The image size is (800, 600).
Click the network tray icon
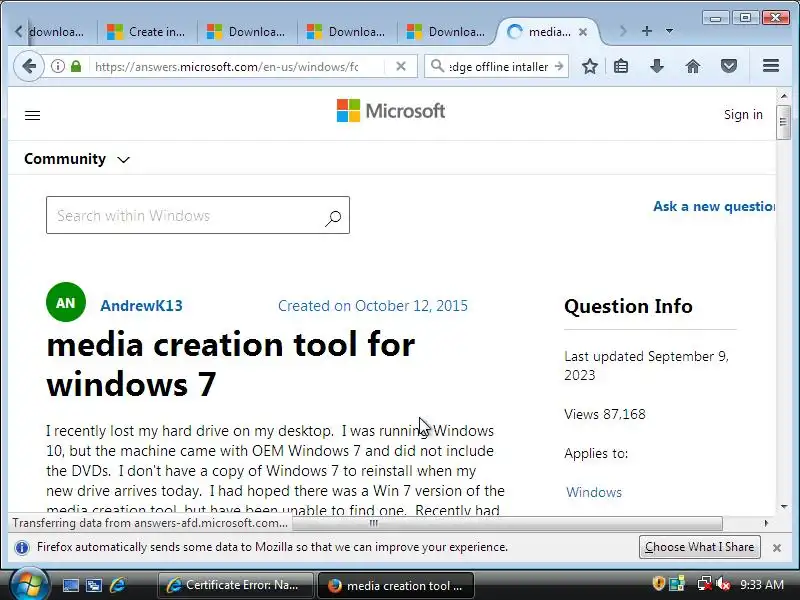point(705,584)
